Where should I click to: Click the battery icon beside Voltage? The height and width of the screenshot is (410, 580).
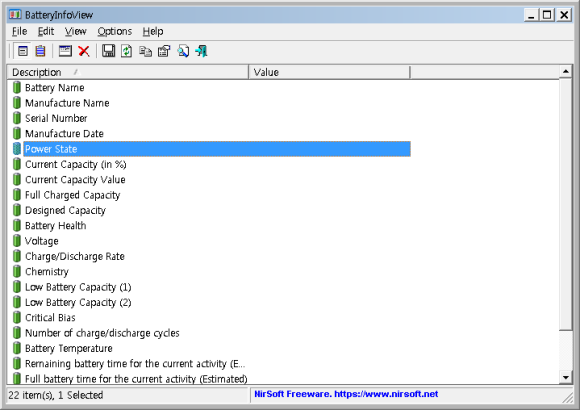click(17, 241)
